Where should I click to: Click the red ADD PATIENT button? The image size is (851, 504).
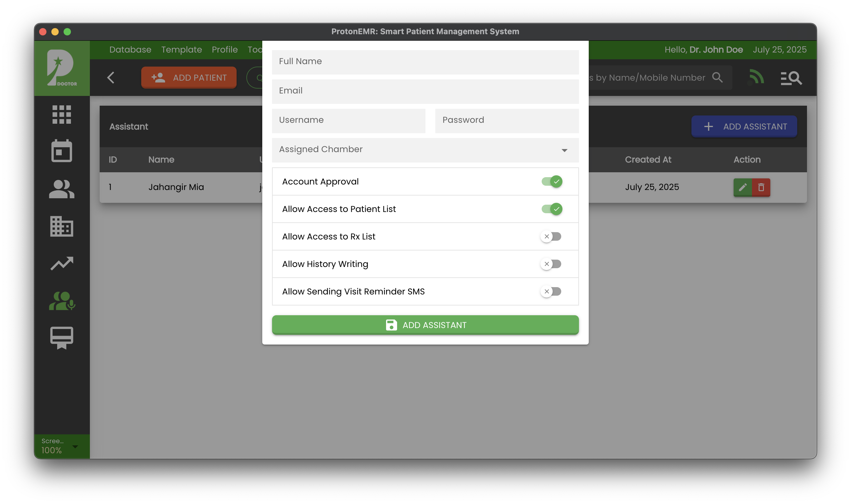coord(189,78)
